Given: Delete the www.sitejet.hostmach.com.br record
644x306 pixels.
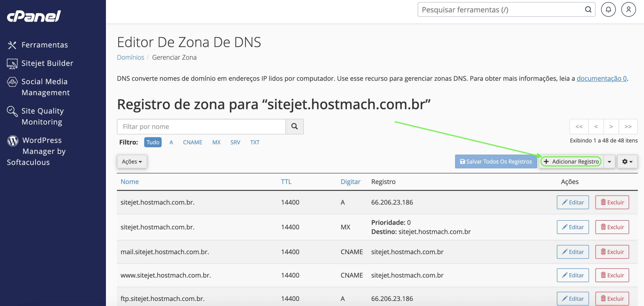Looking at the screenshot, I should click(612, 275).
